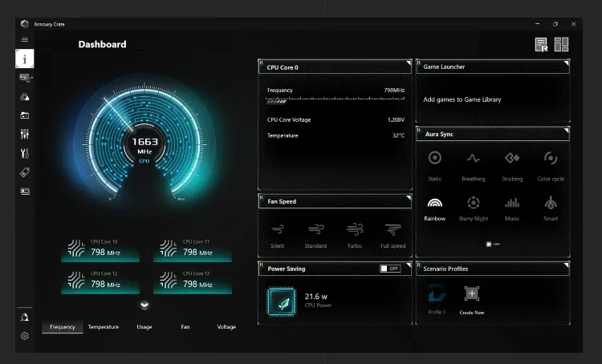Click Add games to Game Library
The width and height of the screenshot is (602, 364).
tap(462, 99)
